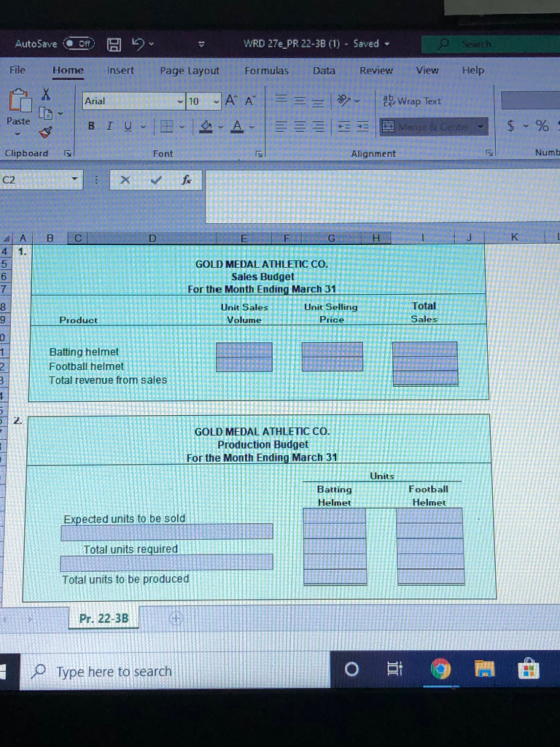Click the Percent Style icon
The height and width of the screenshot is (747, 560).
542,125
